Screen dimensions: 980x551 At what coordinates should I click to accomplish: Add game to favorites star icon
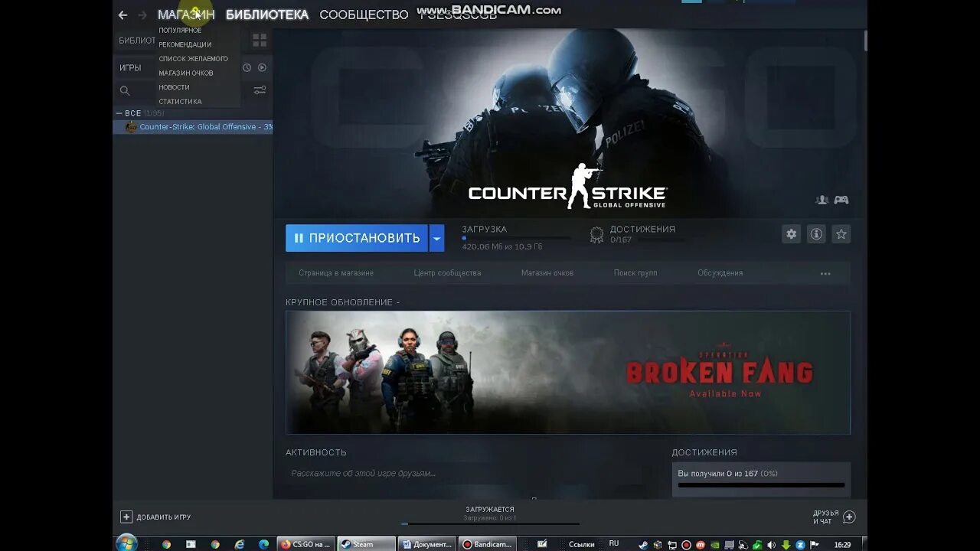841,234
